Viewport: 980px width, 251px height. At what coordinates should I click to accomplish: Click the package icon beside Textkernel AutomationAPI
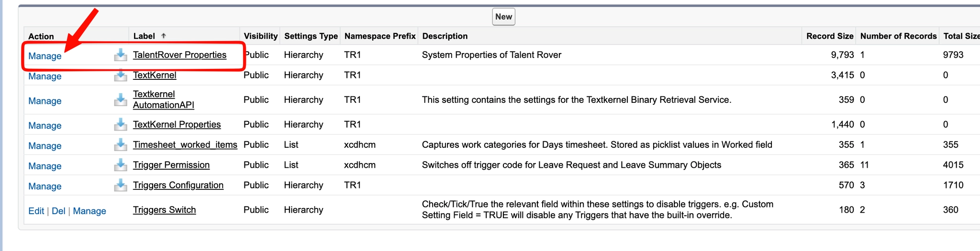point(121,99)
